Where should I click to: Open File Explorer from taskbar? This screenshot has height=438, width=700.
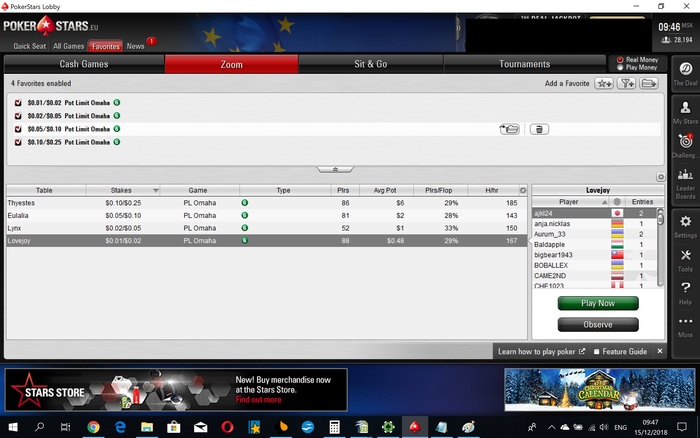click(x=147, y=427)
